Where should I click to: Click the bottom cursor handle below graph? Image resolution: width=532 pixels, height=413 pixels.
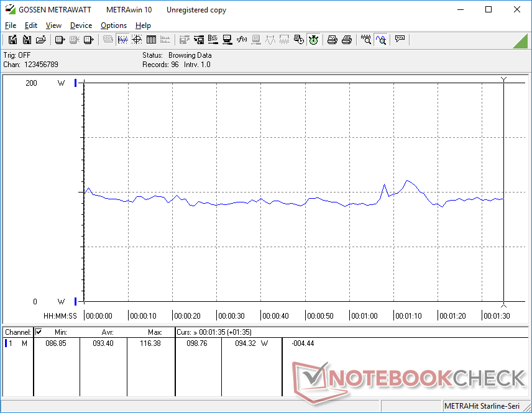click(x=504, y=304)
